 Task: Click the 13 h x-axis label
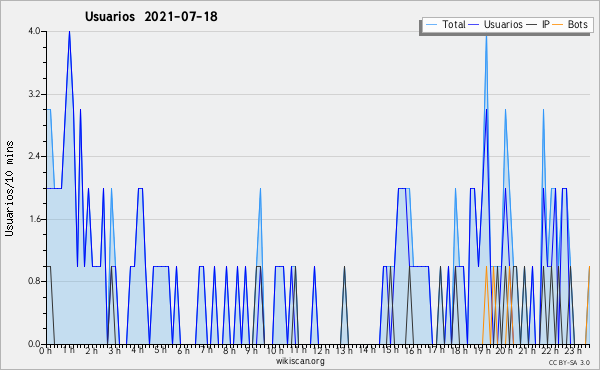344,350
